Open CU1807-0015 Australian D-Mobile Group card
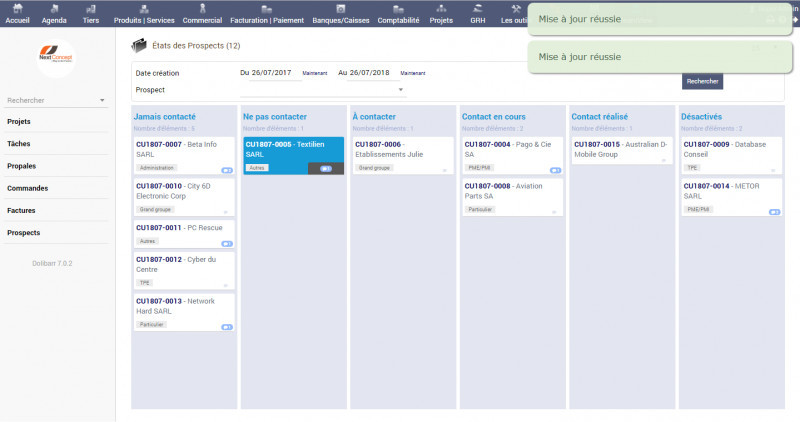The width and height of the screenshot is (800, 422). coord(622,150)
